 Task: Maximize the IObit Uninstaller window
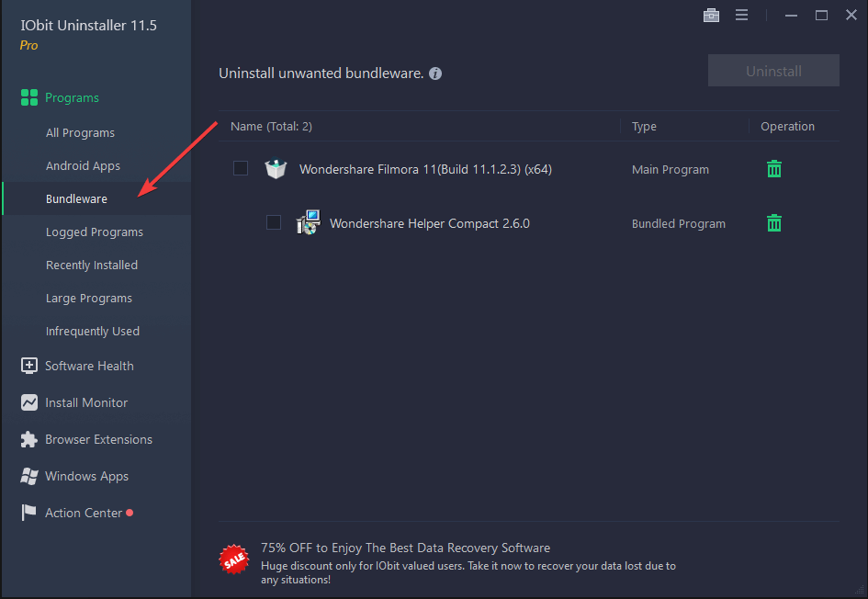(x=821, y=16)
